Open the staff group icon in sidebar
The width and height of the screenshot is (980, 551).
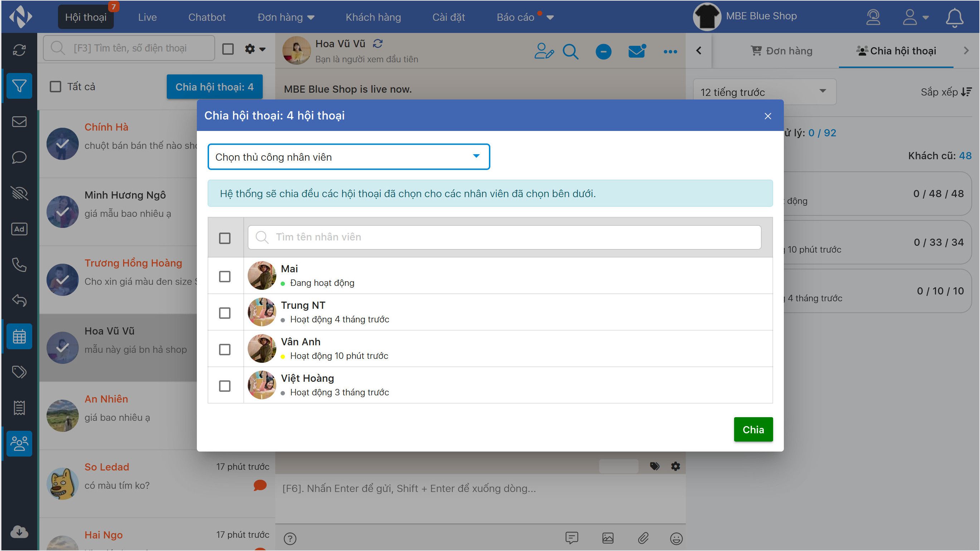[x=19, y=443]
